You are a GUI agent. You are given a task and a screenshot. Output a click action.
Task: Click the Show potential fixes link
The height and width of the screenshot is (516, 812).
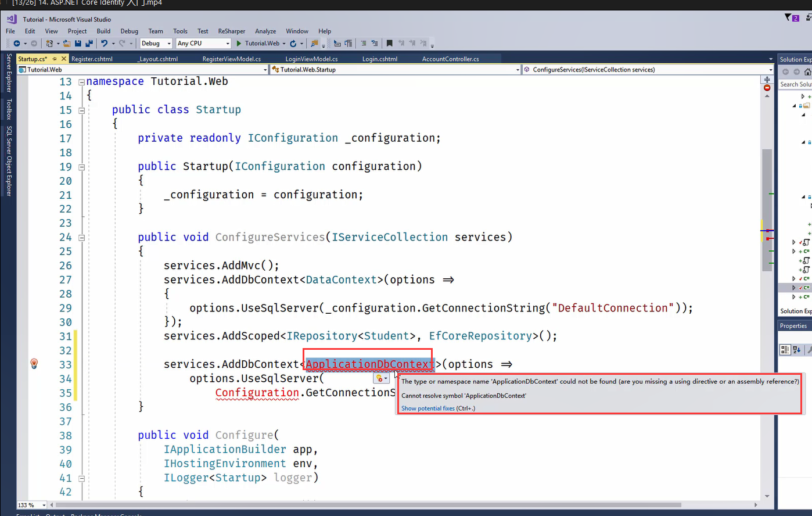[427, 408]
